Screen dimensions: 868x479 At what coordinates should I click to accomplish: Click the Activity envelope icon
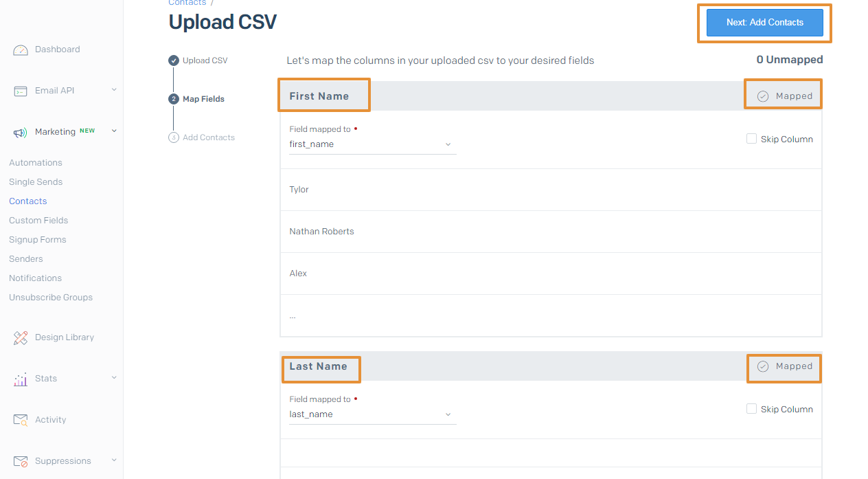pos(21,420)
